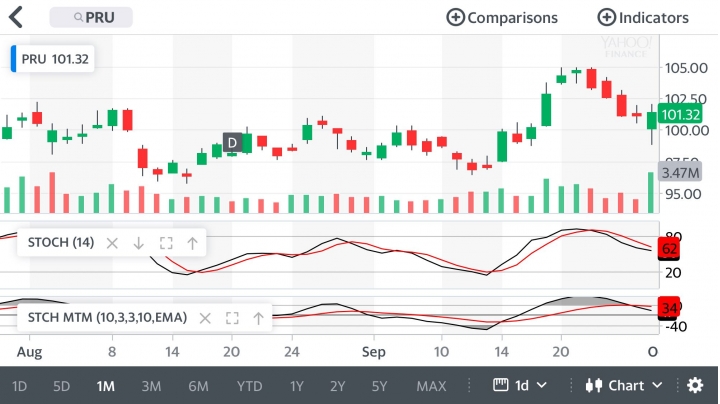Select the 5D time range
The image size is (720, 404).
click(62, 386)
